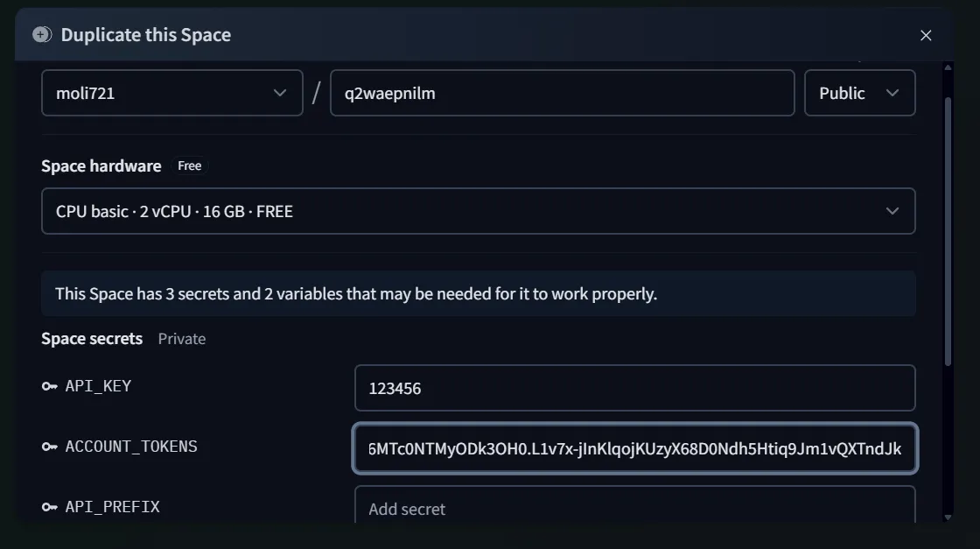Viewport: 980px width, 549px height.
Task: Click the key icon beside ACCOUNT_TOKENS
Action: [x=50, y=447]
